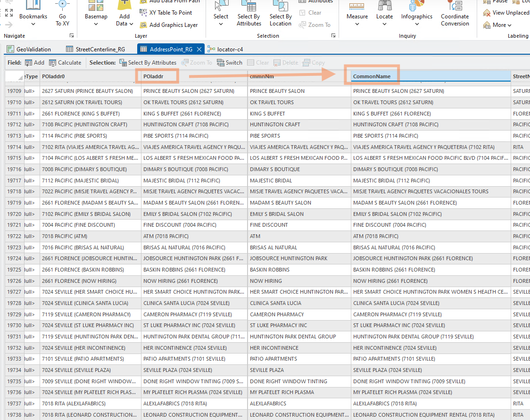Expand the Add Data dropdown arrow

pos(131,24)
